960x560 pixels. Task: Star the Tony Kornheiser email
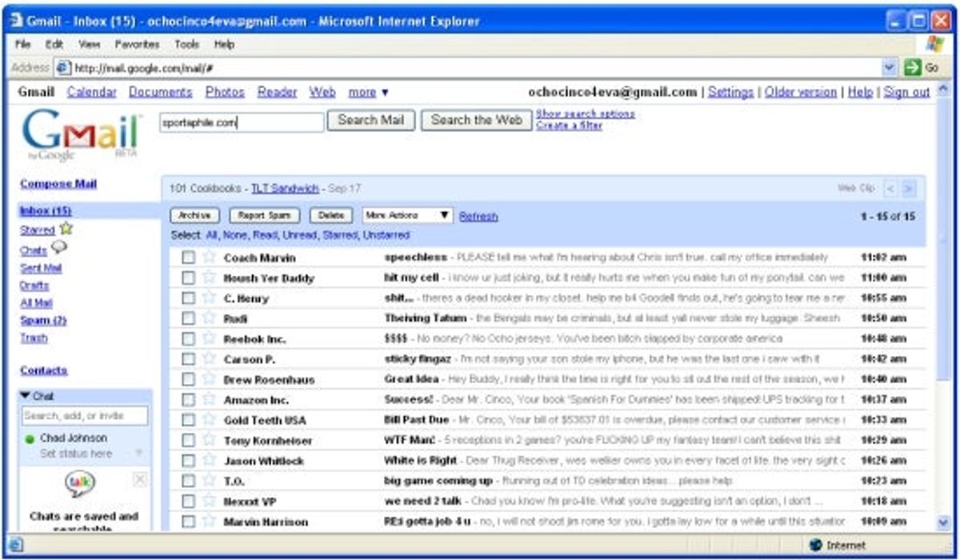tap(209, 439)
